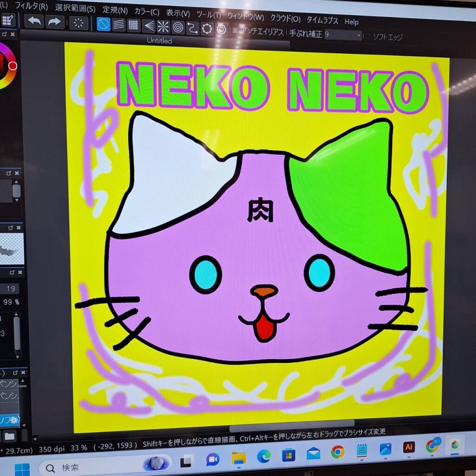This screenshot has width=476, height=476.
Task: Open snap settings gear icon
Action: pos(221,30)
